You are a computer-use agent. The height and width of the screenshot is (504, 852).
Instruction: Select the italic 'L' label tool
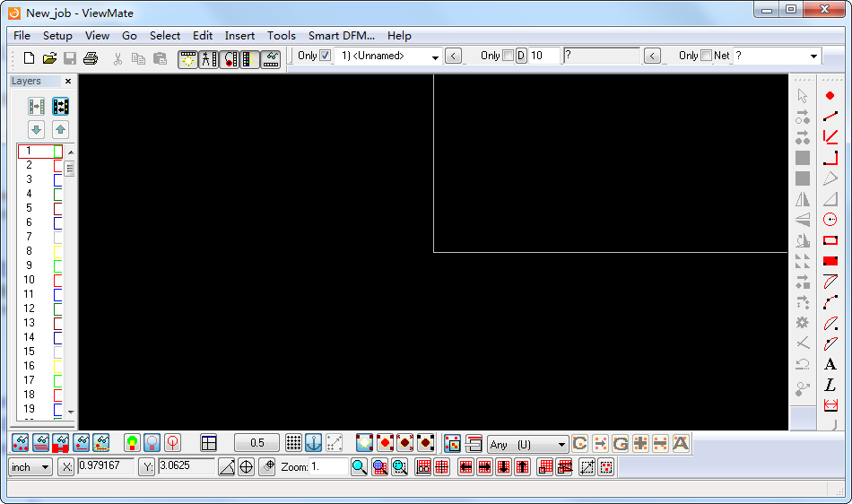pos(830,385)
